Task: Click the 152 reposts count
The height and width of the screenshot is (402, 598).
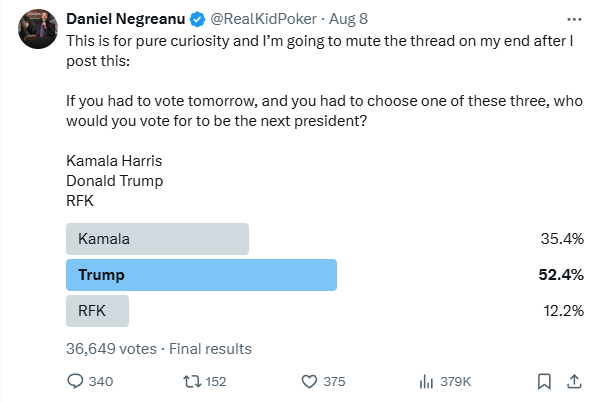Action: [216, 381]
